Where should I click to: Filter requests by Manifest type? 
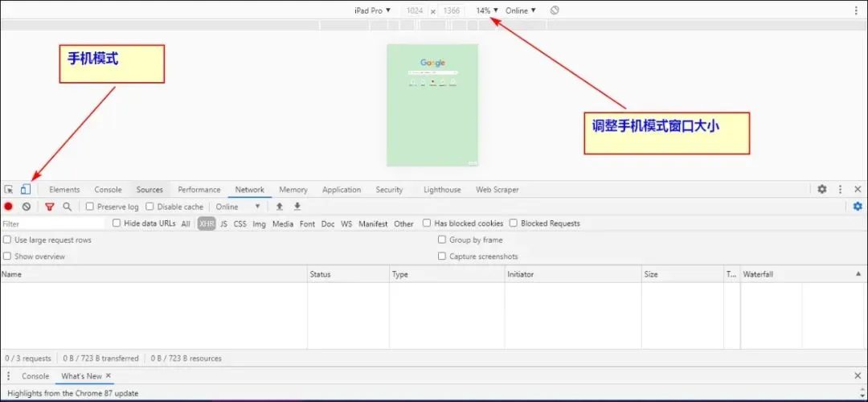click(373, 224)
